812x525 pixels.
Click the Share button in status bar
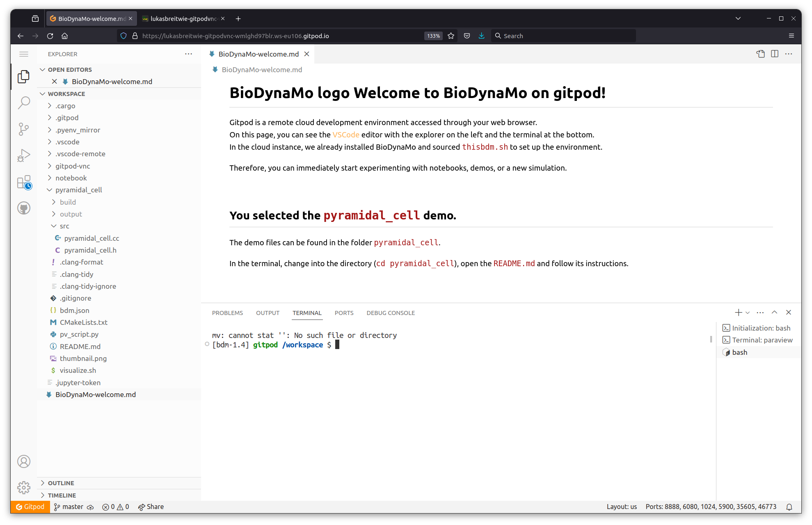[x=151, y=507]
